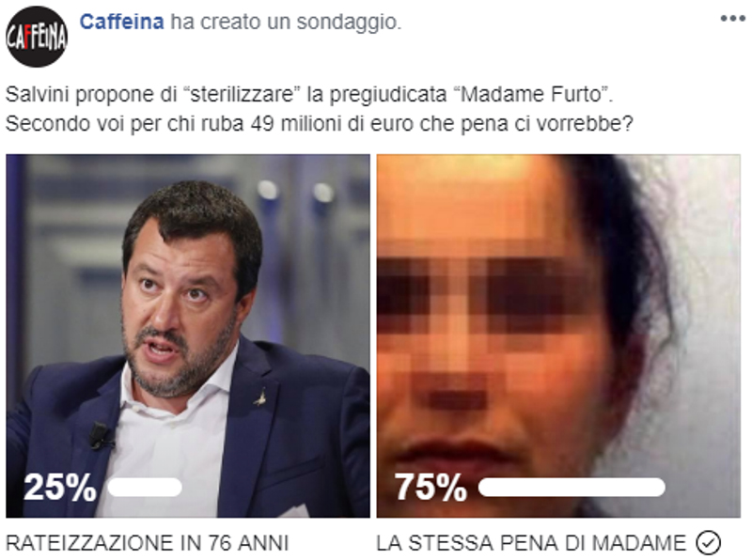Click the word "sterilizzare" in the post
Viewport: 752px width, 560px height.
click(x=243, y=95)
